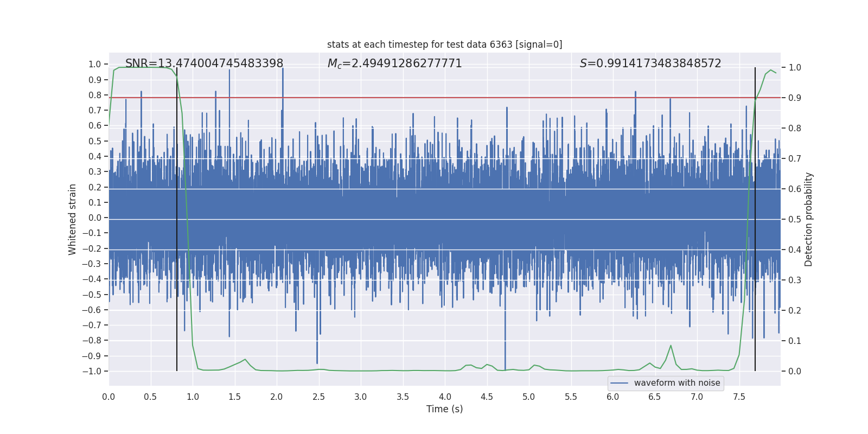Click the 0.8 tick on the Detection probability axis
The width and height of the screenshot is (868, 434).
point(795,129)
